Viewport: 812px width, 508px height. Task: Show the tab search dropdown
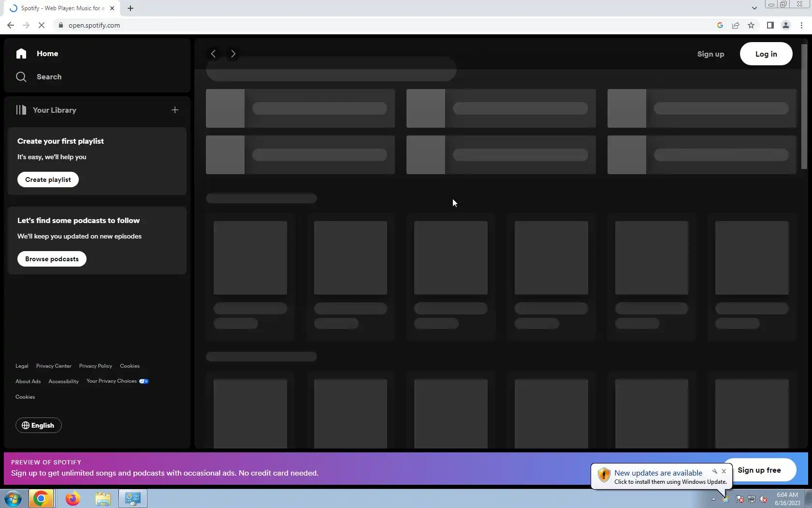[754, 8]
